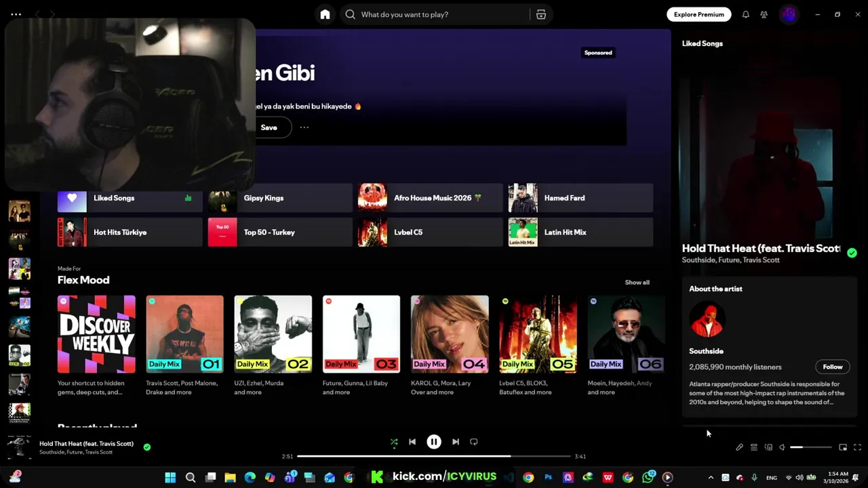Click Southside artist avatar image
This screenshot has width=868, height=488.
[707, 319]
